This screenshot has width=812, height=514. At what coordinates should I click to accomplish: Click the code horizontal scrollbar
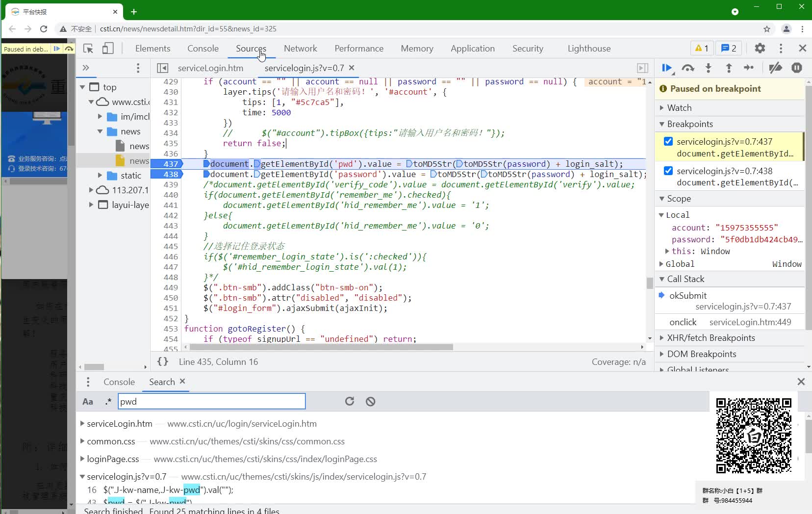click(x=321, y=347)
